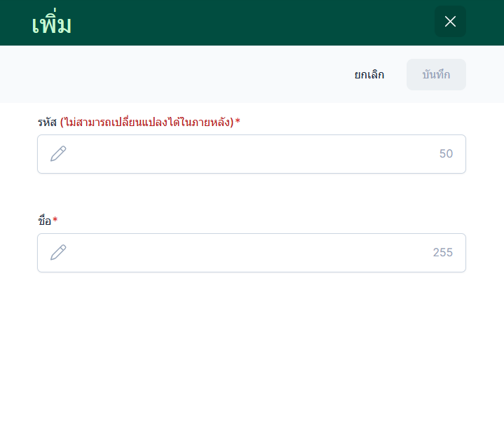Viewport: 504px width, 444px height.
Task: Click pencil icon in รหัส field
Action: pos(58,154)
